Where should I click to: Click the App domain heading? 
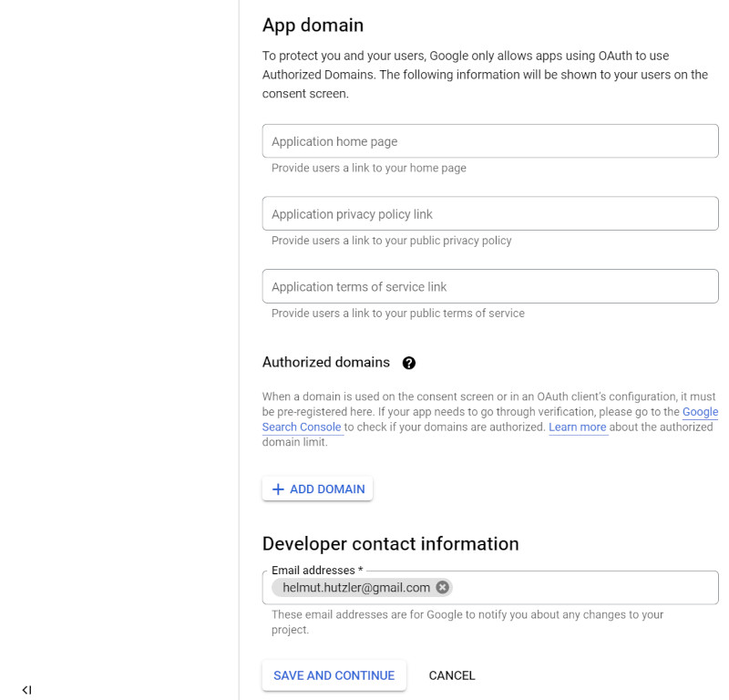313,26
